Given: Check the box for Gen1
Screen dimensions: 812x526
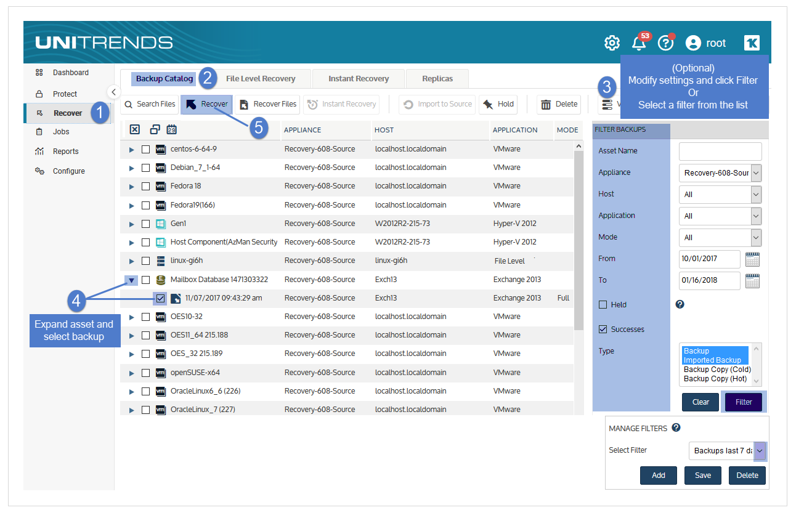Looking at the screenshot, I should 145,224.
